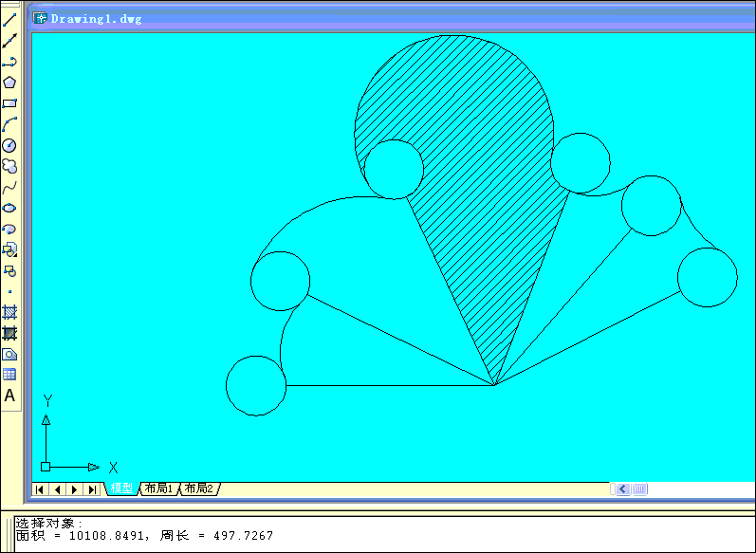
Task: Click the UCS origin square icon
Action: tap(46, 467)
